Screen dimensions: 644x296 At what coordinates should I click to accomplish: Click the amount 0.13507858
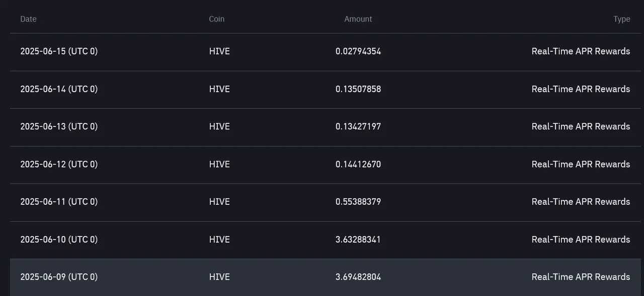pos(358,89)
